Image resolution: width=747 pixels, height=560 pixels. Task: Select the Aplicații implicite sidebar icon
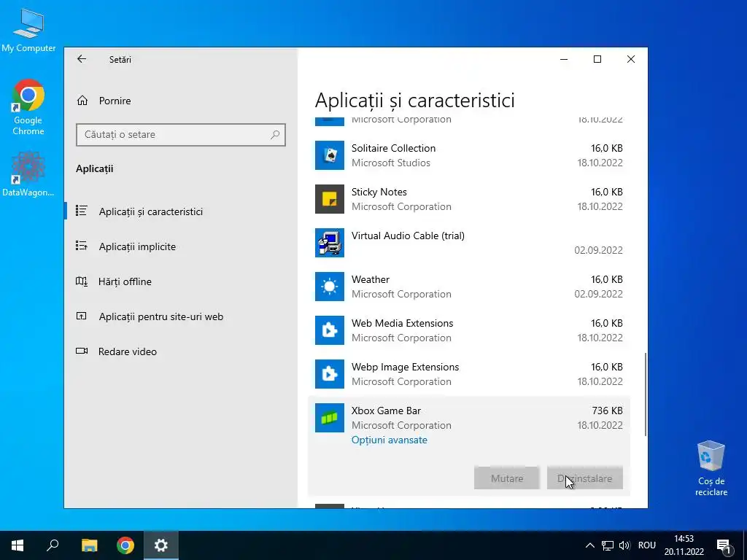(x=82, y=246)
